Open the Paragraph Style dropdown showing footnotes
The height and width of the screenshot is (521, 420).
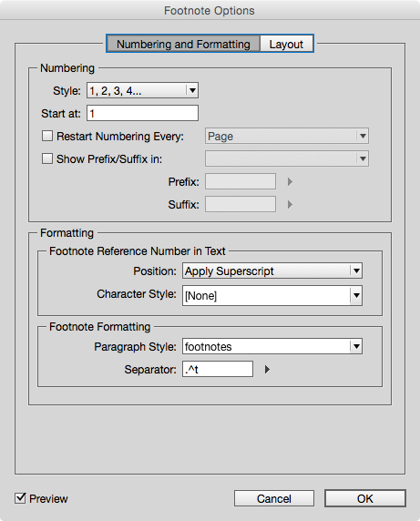click(x=272, y=346)
